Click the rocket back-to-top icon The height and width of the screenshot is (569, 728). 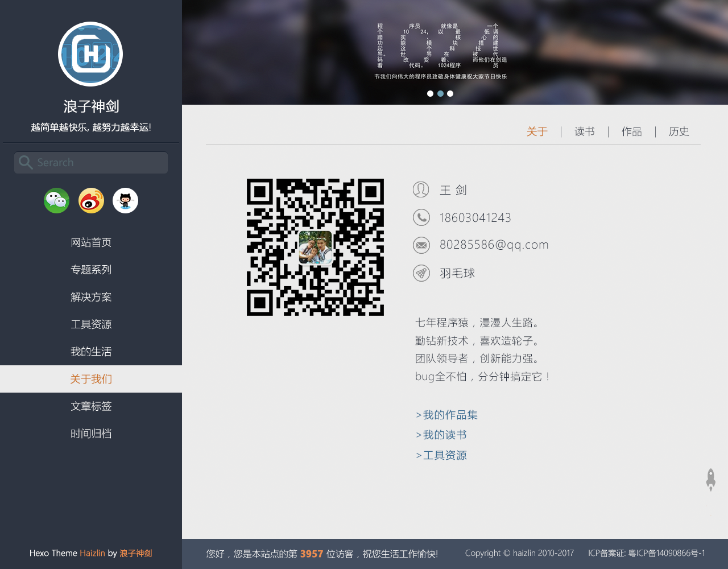(x=710, y=480)
